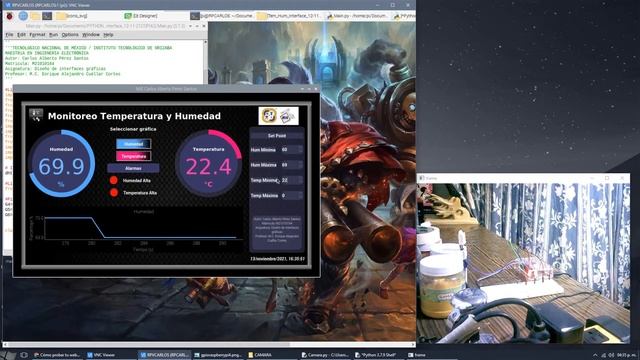Click the Alarmas button

[133, 168]
